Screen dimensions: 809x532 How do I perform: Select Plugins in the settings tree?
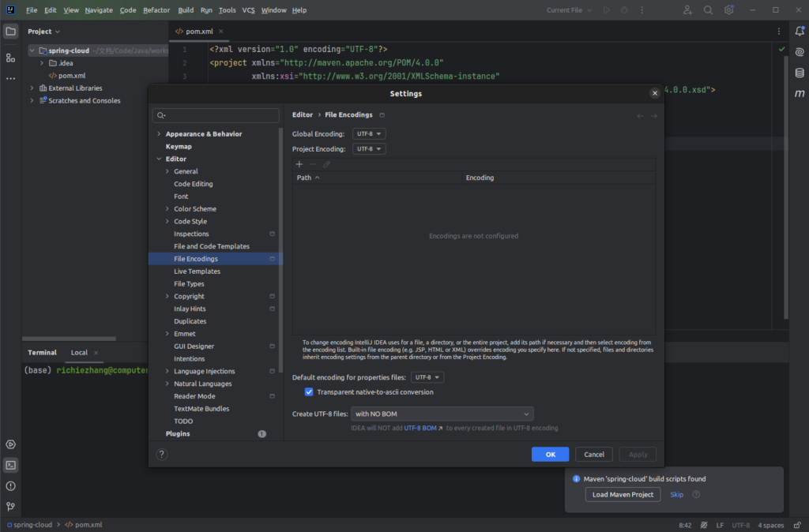click(x=178, y=434)
